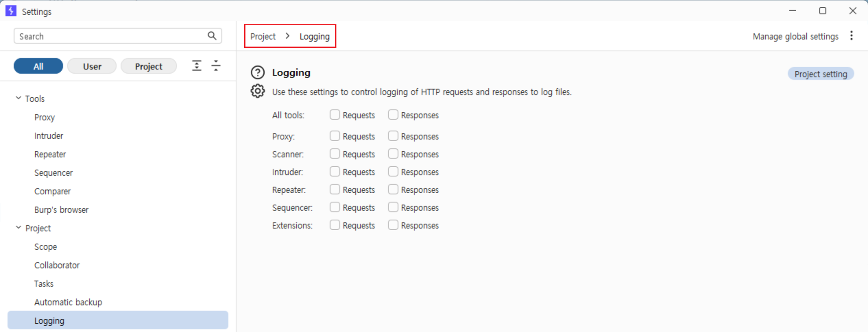The height and width of the screenshot is (332, 868).
Task: Check Sequencer Responses box
Action: click(393, 207)
